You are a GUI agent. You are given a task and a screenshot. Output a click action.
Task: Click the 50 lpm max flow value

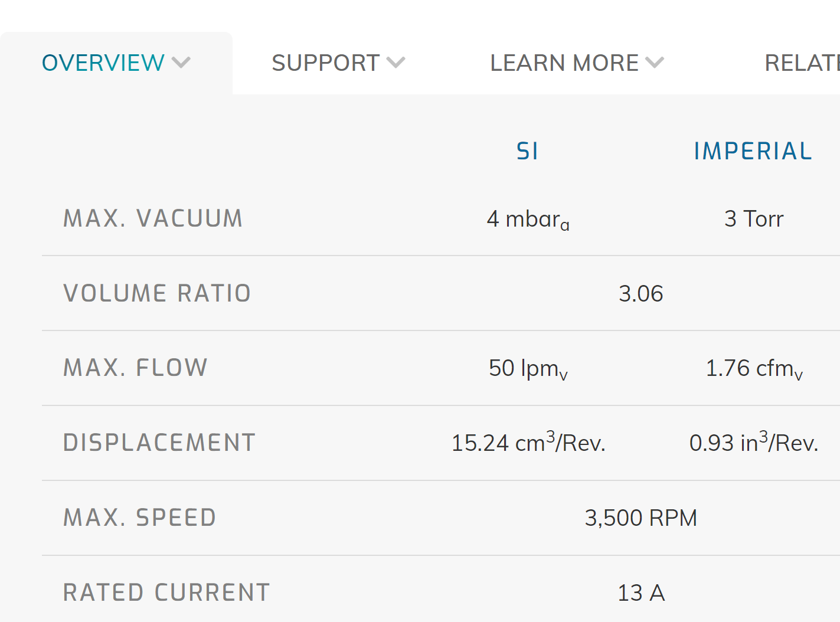(x=528, y=369)
